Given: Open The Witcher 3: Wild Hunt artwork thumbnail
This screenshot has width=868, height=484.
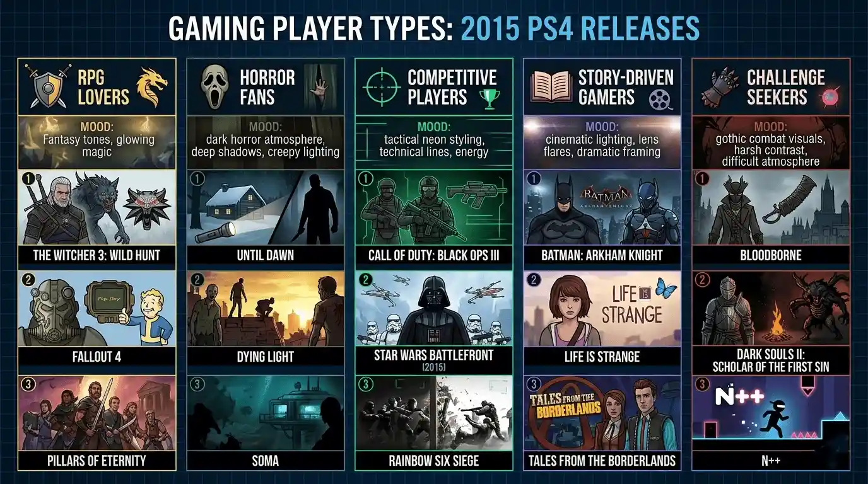Looking at the screenshot, I should 97,207.
